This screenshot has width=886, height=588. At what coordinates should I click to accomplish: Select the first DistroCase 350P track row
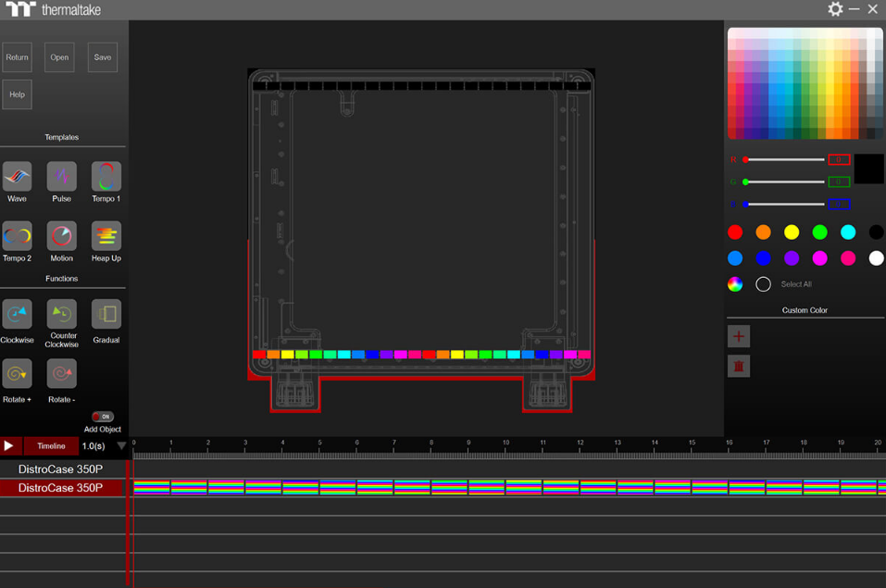coord(61,469)
